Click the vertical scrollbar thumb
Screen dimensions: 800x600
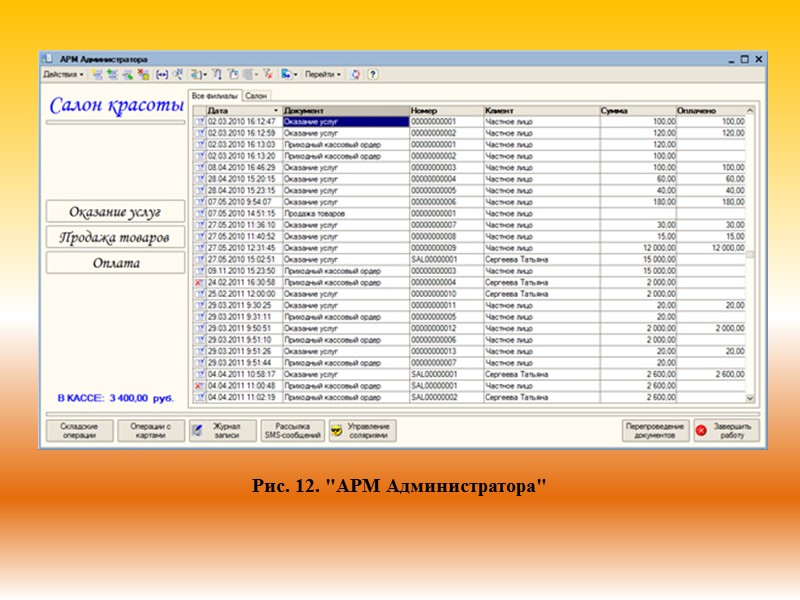tap(750, 254)
